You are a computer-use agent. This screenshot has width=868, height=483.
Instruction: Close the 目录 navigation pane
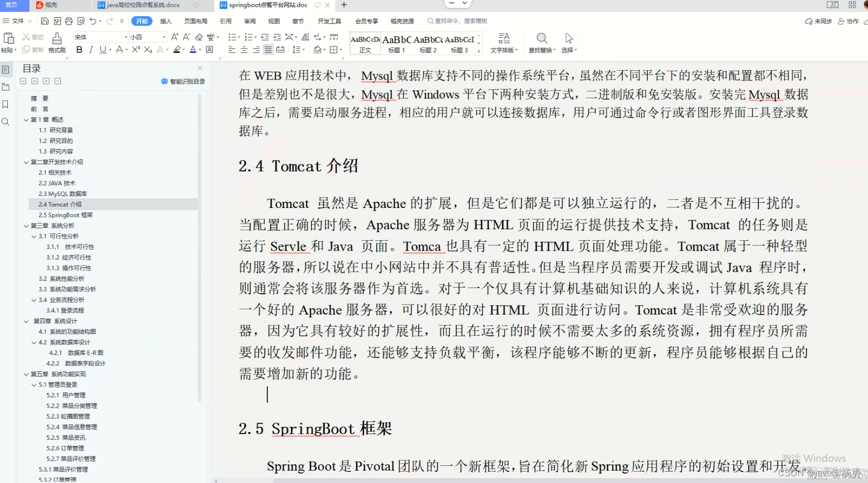coord(200,68)
